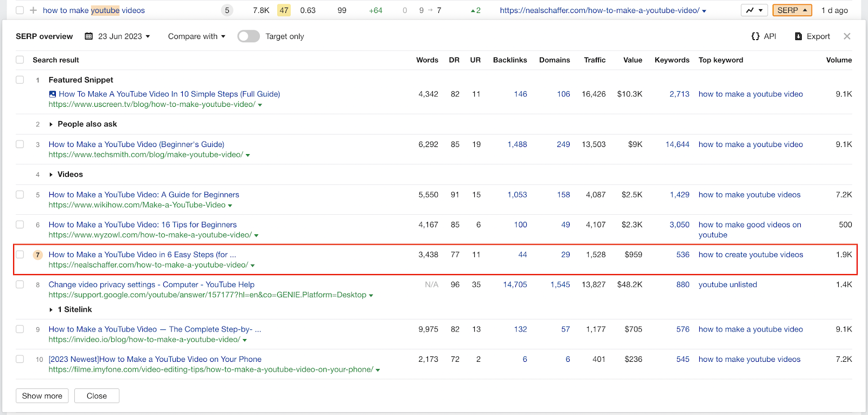Check the support.google.com result checkbox
Screen dimensions: 868x415
(x=20, y=284)
